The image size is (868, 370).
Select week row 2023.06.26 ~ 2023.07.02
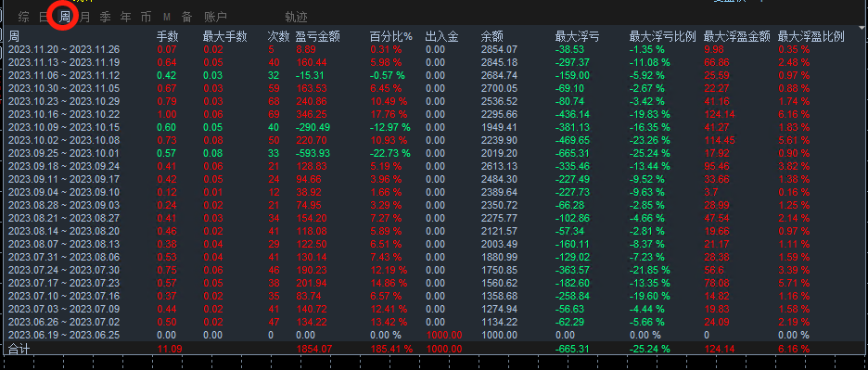pos(434,322)
